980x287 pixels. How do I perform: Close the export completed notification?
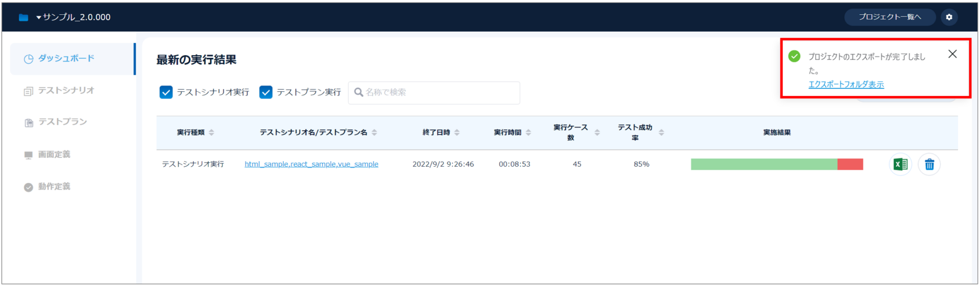coord(952,54)
